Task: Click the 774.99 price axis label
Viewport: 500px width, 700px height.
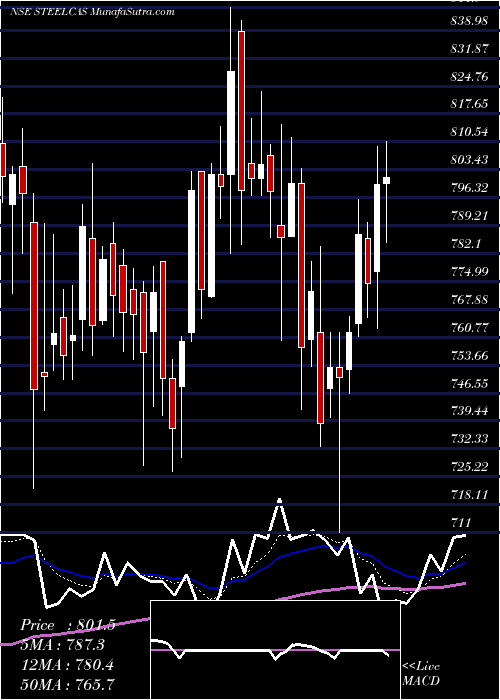Action: coord(469,271)
